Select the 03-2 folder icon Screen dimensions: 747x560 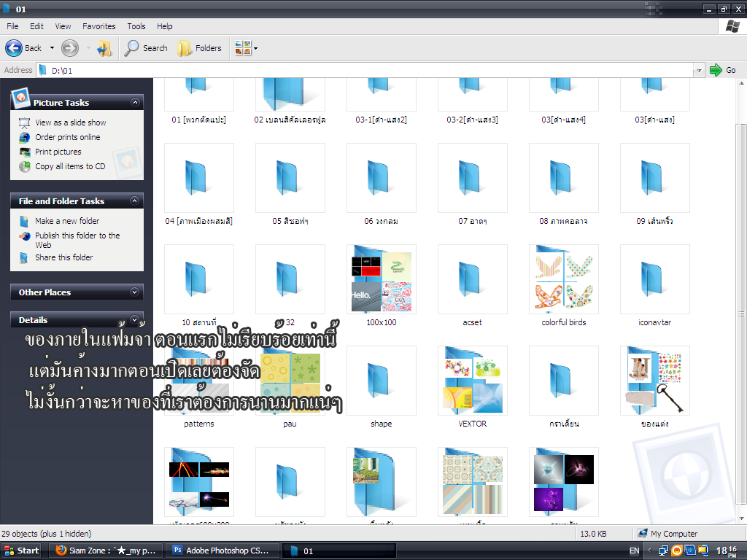pos(473,94)
